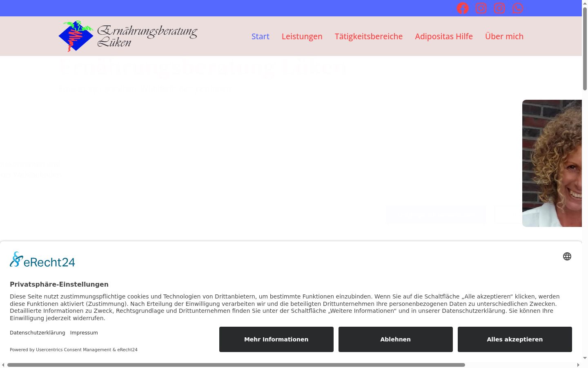Open the WhatsApp icon in top bar

(x=518, y=8)
